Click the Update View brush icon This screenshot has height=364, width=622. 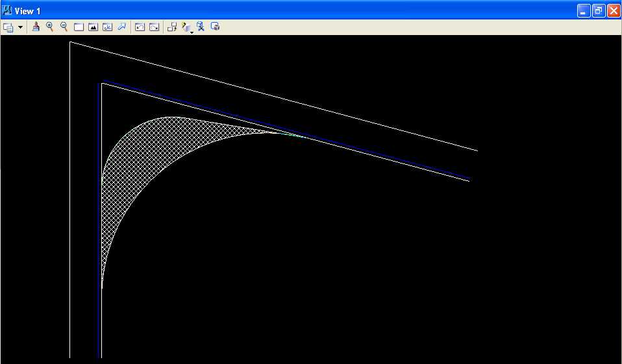point(36,27)
